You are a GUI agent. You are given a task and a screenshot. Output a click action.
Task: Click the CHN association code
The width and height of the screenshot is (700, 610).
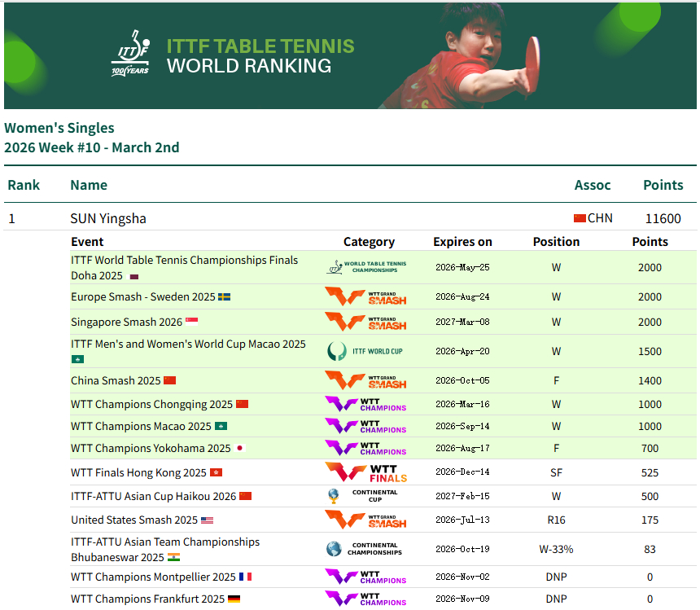600,218
